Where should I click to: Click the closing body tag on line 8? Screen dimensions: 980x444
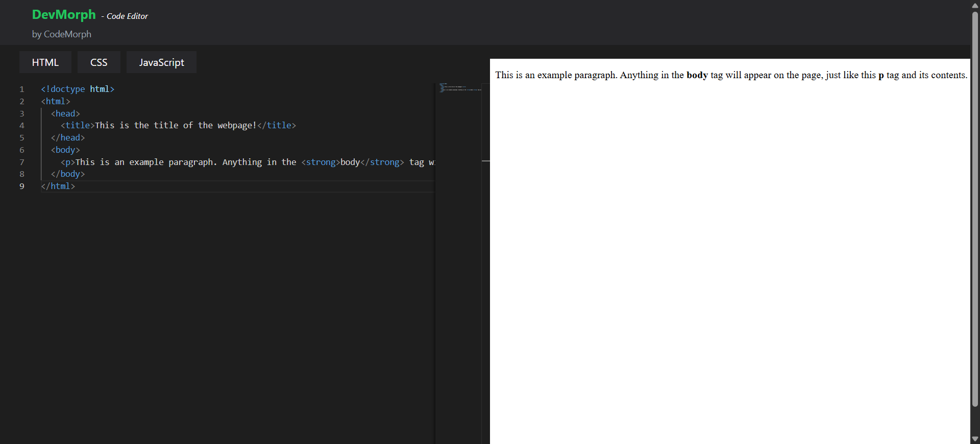(68, 174)
